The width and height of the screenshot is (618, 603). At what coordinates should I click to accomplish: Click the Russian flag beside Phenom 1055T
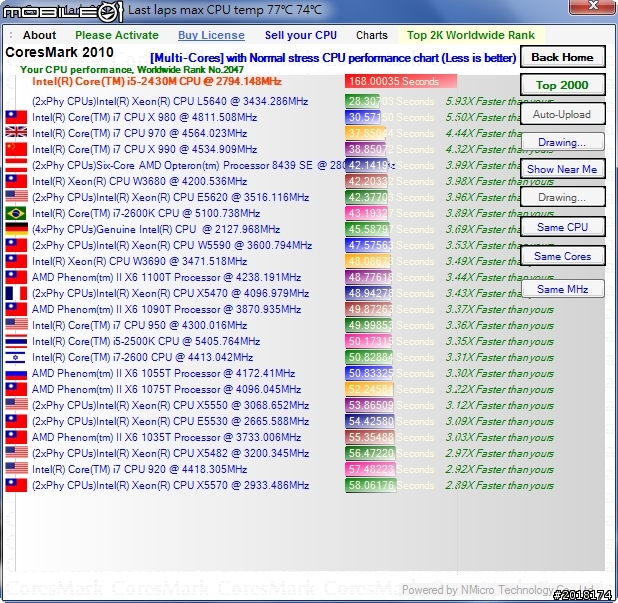16,373
